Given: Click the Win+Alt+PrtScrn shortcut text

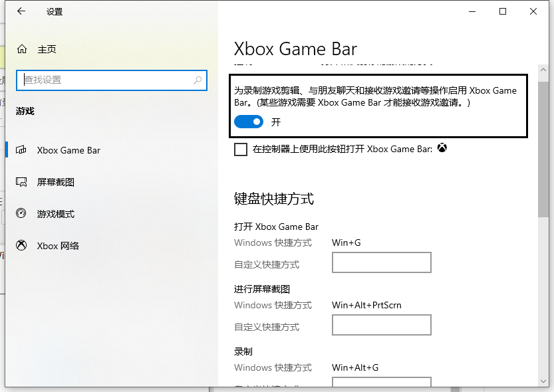Looking at the screenshot, I should pyautogui.click(x=366, y=305).
